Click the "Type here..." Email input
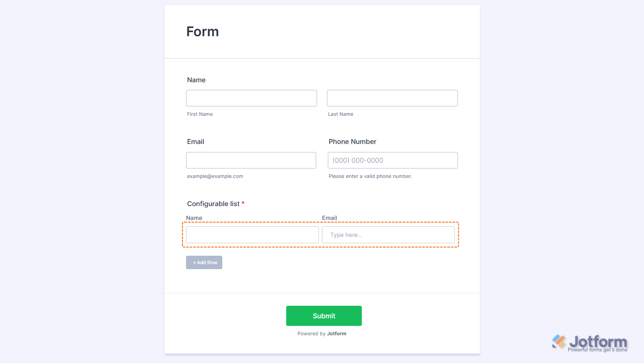Image resolution: width=644 pixels, height=363 pixels. 388,235
